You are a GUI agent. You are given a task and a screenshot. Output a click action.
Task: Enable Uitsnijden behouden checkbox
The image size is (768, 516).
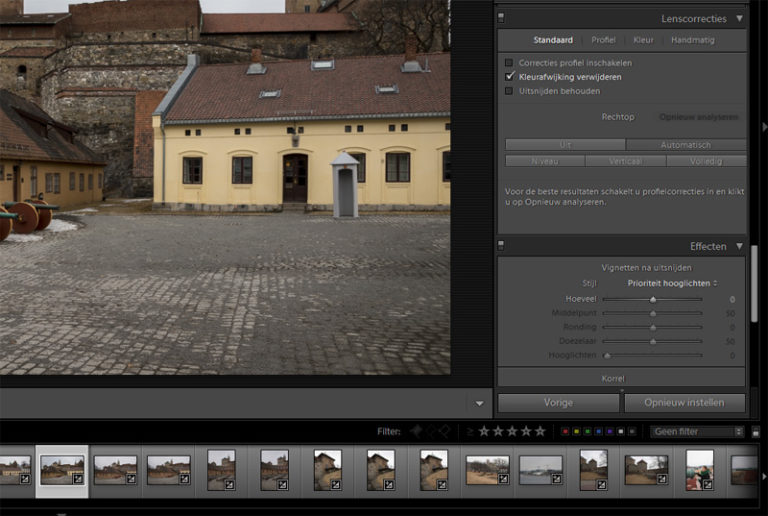pyautogui.click(x=509, y=91)
